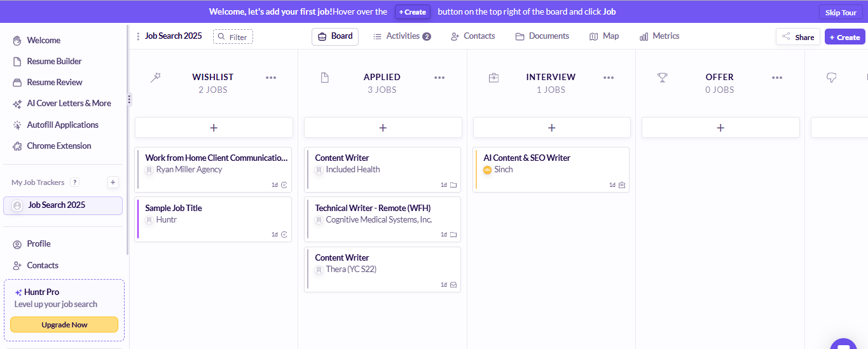Open Resume Builder from sidebar
Viewport: 868px width, 349px height.
click(x=54, y=61)
